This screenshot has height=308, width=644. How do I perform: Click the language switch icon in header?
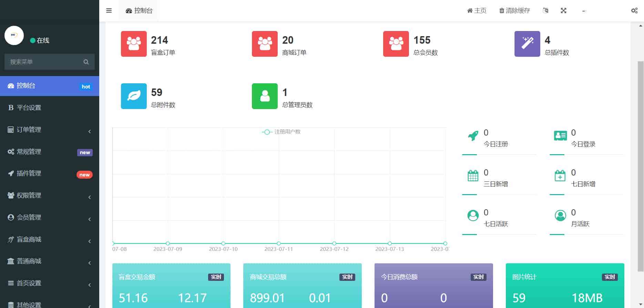[545, 11]
